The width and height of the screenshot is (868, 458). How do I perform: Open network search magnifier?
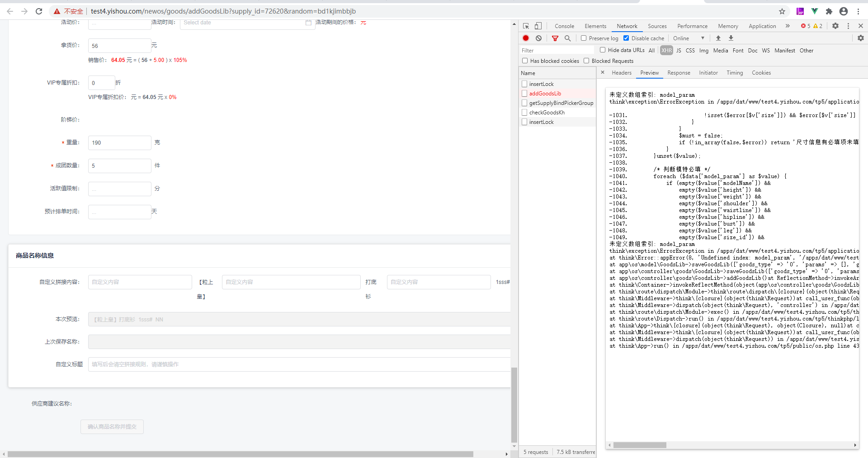(x=568, y=38)
